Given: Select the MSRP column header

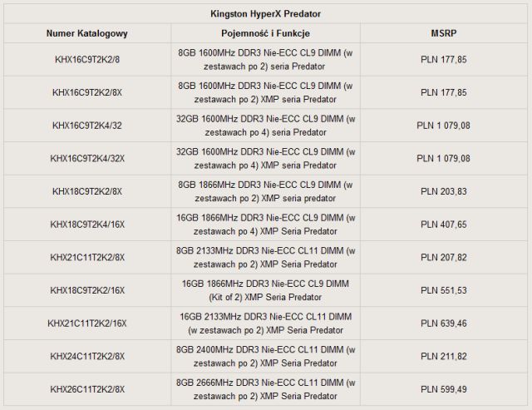Looking at the screenshot, I should (x=444, y=33).
